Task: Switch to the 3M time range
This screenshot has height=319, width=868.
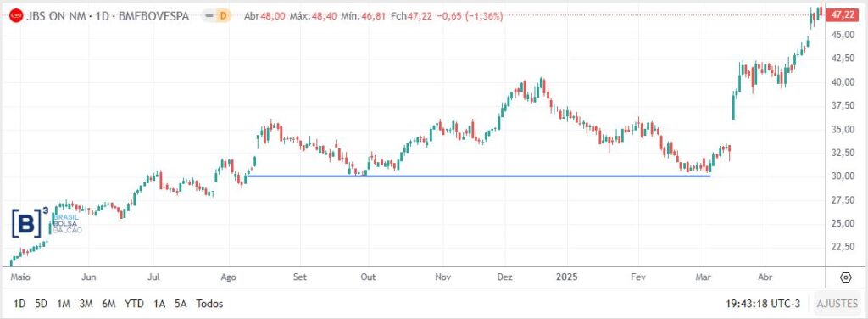Action: [86, 304]
